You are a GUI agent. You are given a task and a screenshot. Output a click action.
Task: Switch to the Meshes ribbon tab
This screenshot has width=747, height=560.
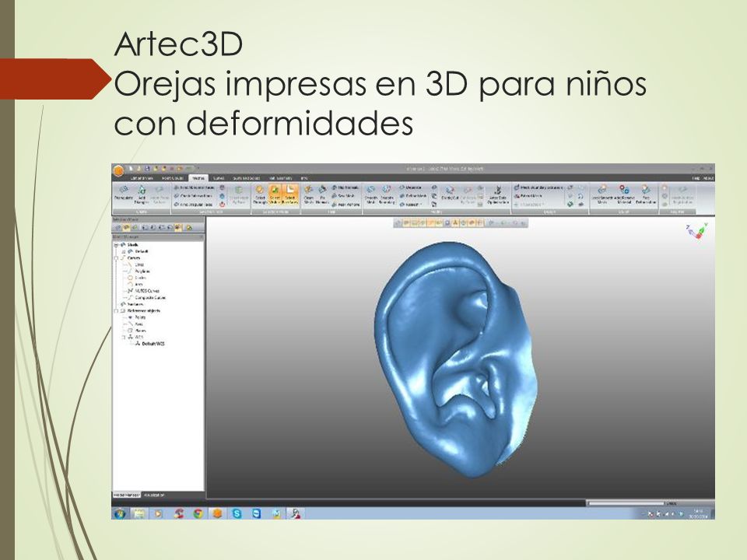[198, 178]
